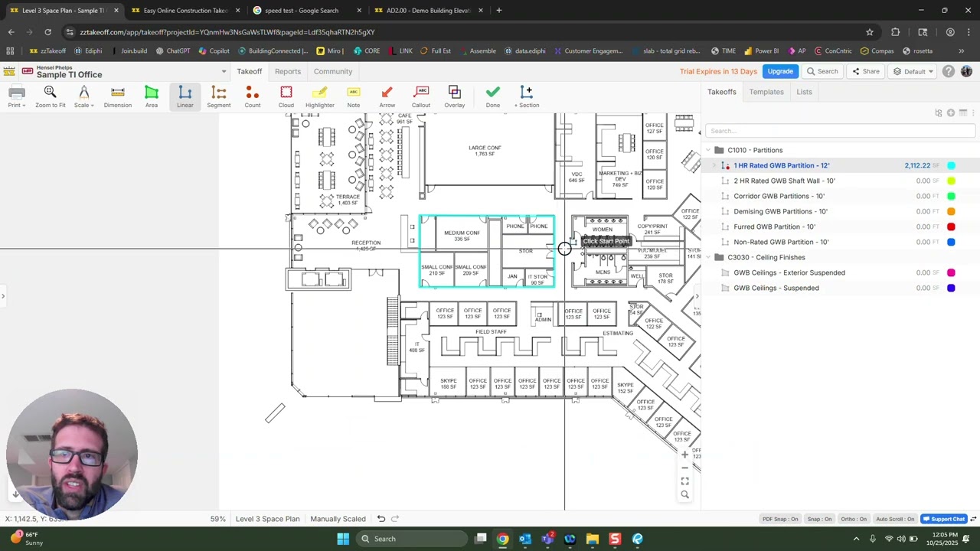Show hidden system tray icons
The width and height of the screenshot is (980, 551).
856,539
